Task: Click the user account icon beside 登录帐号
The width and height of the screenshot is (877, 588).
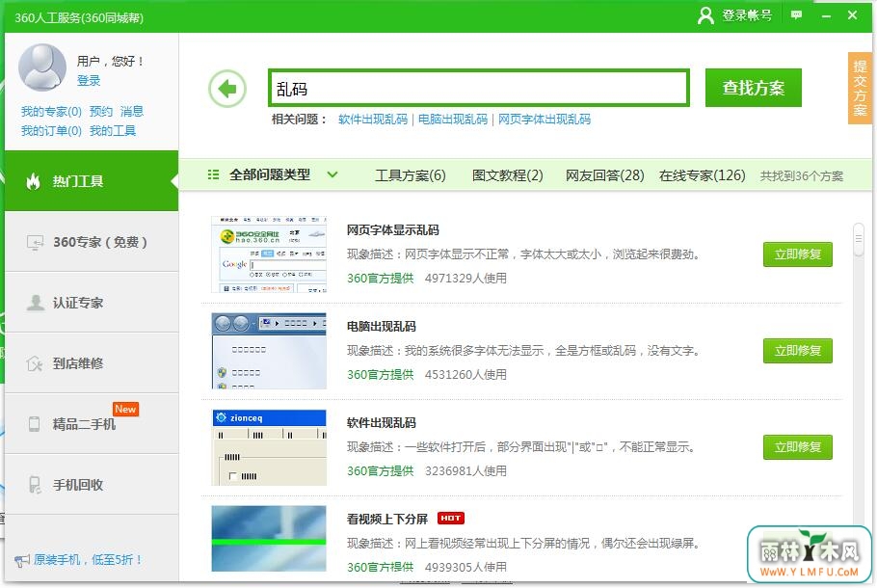Action: pos(705,15)
